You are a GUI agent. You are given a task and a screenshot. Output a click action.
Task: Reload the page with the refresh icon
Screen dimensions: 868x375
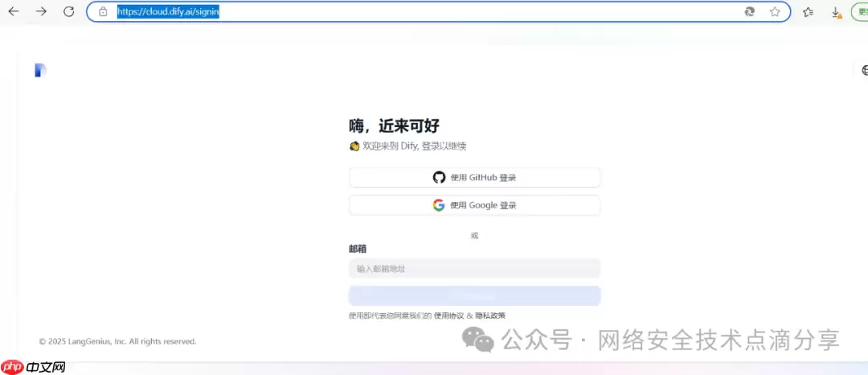point(68,11)
